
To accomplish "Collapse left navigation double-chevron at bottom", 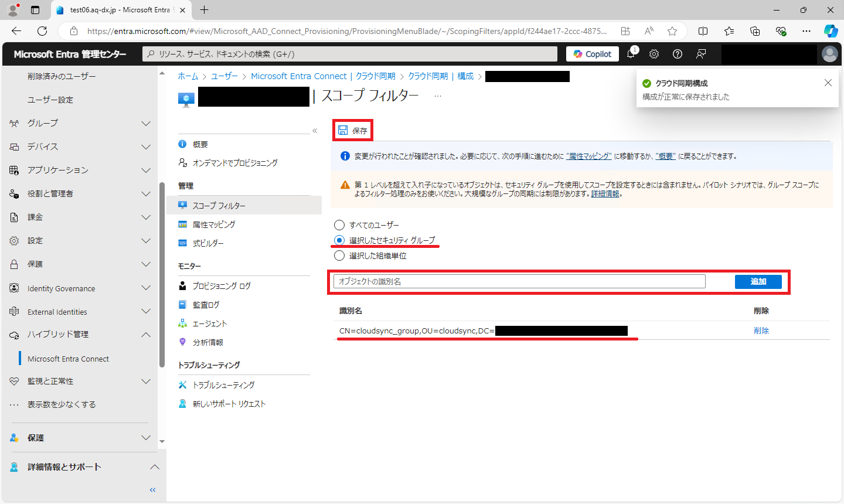I will [x=152, y=490].
